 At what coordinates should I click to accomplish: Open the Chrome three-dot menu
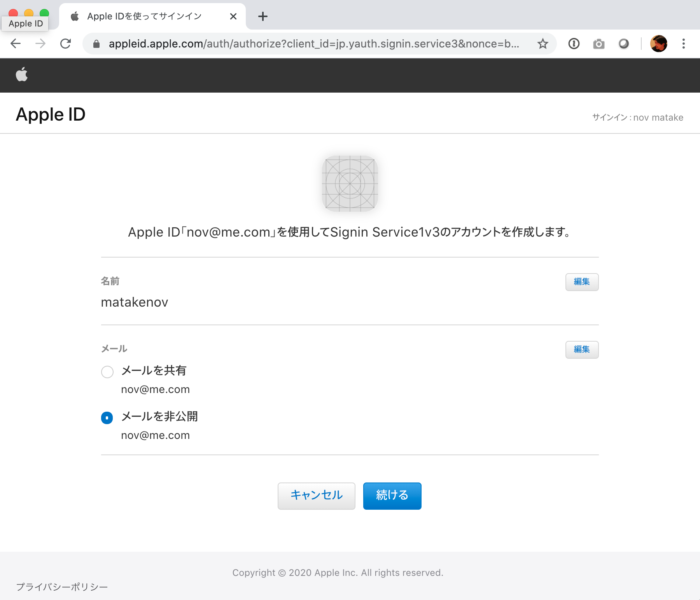point(683,44)
